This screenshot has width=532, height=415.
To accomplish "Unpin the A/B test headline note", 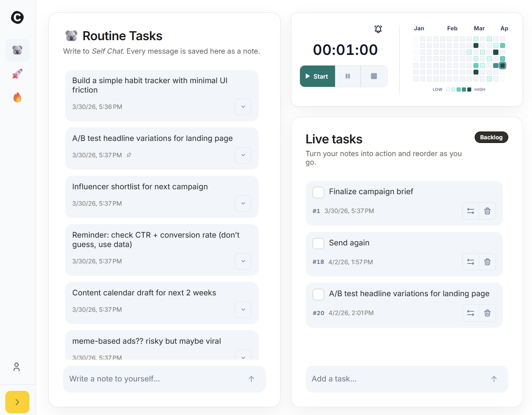I will click(128, 155).
